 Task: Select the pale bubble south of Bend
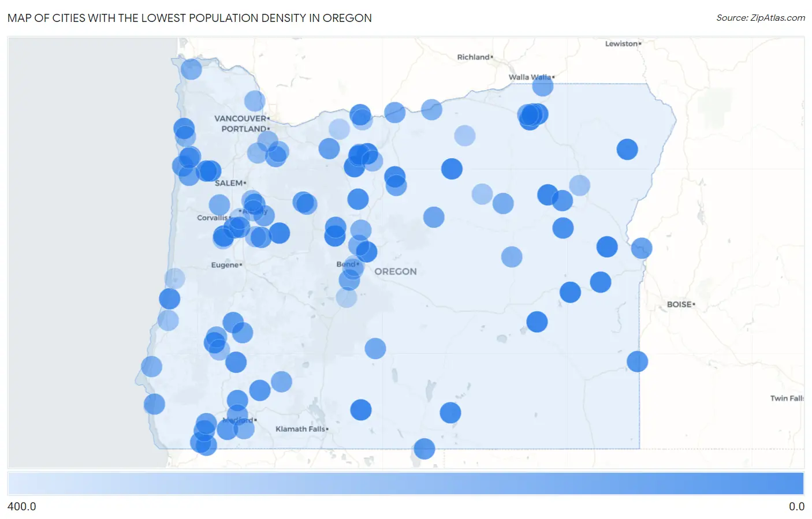point(347,297)
